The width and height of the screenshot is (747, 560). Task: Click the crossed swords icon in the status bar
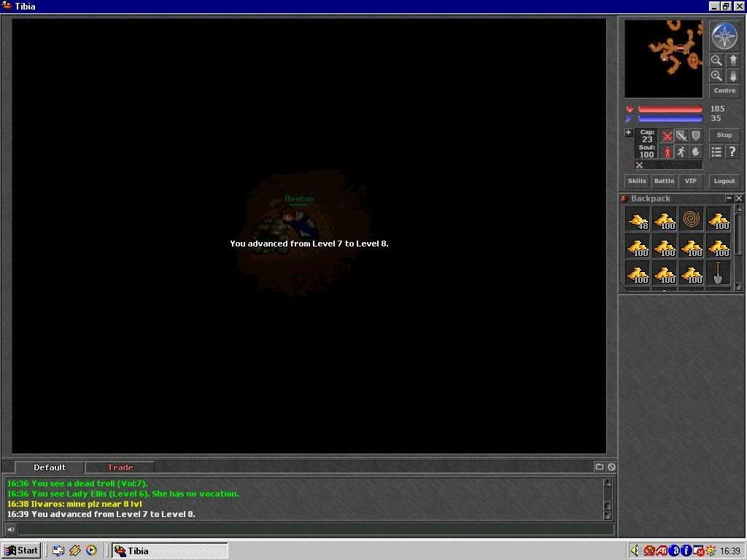pyautogui.click(x=639, y=166)
